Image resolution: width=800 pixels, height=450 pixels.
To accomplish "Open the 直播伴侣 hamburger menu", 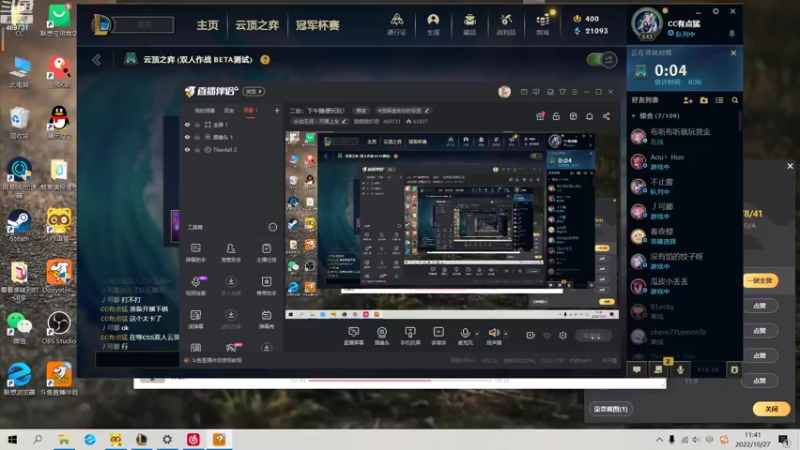I will click(x=574, y=92).
